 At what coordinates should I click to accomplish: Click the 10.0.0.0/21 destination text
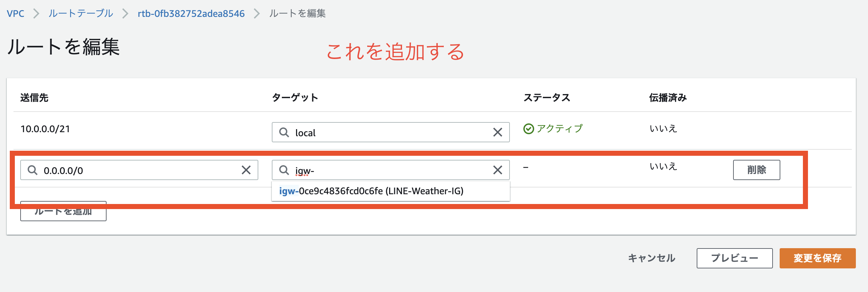(45, 129)
